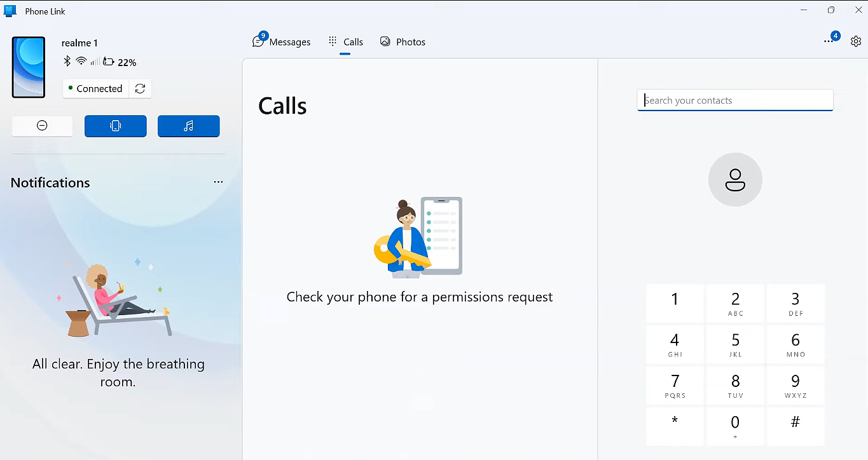
Task: Click the cellular signal icon
Action: click(x=95, y=62)
